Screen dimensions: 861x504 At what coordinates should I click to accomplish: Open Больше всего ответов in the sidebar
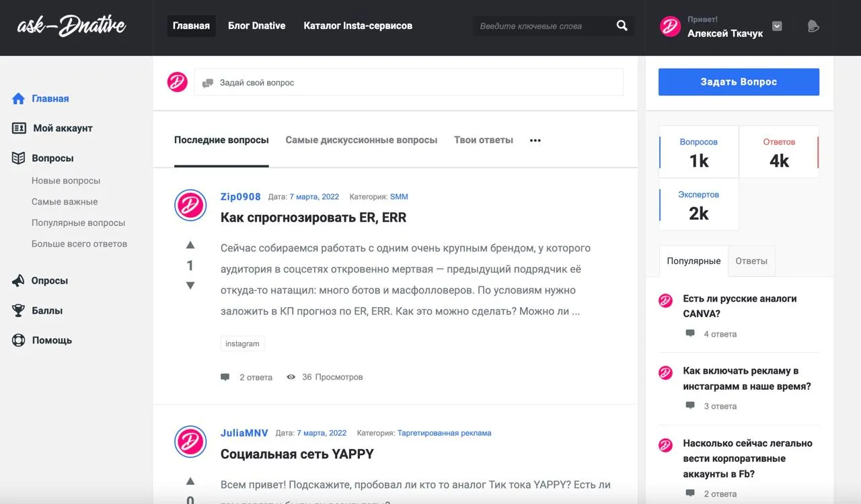coord(79,244)
